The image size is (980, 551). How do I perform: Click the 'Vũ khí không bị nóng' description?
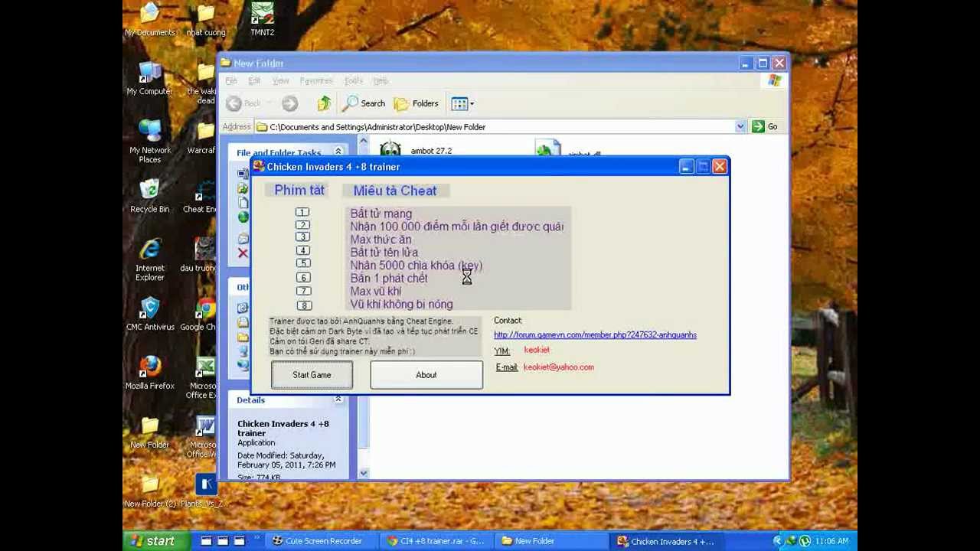click(401, 305)
